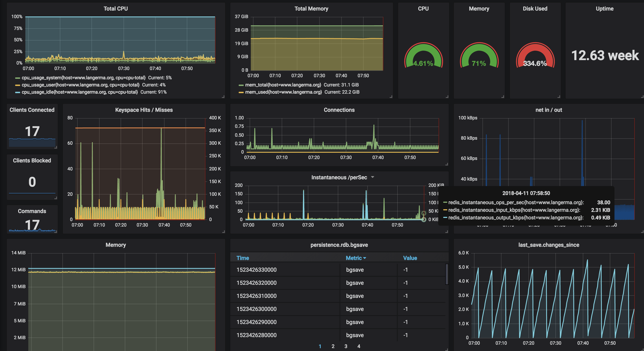The width and height of the screenshot is (644, 351).
Task: Toggle the cpu_usage_user legend series
Action: coord(80,85)
